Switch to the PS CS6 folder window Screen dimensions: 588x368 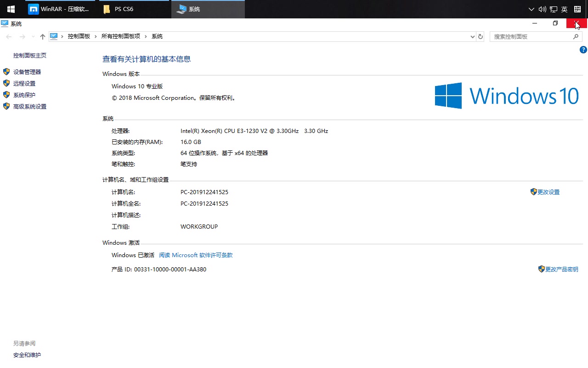[134, 9]
